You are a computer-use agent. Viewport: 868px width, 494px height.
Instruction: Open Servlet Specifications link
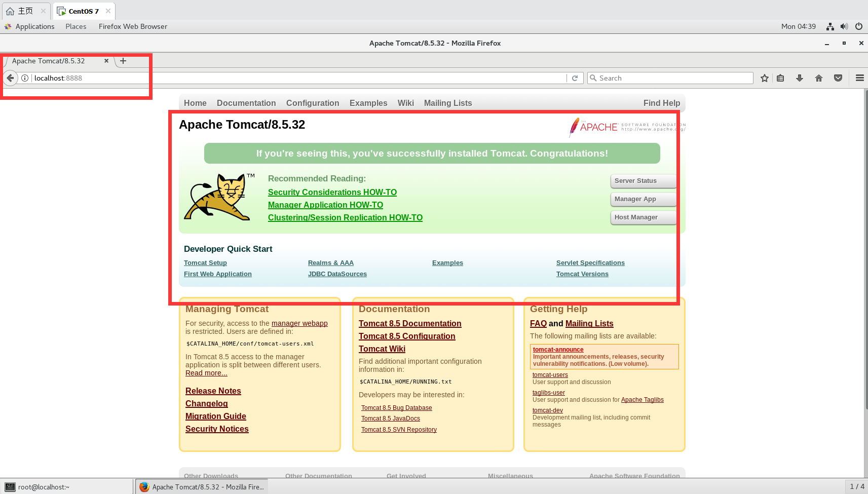click(590, 262)
